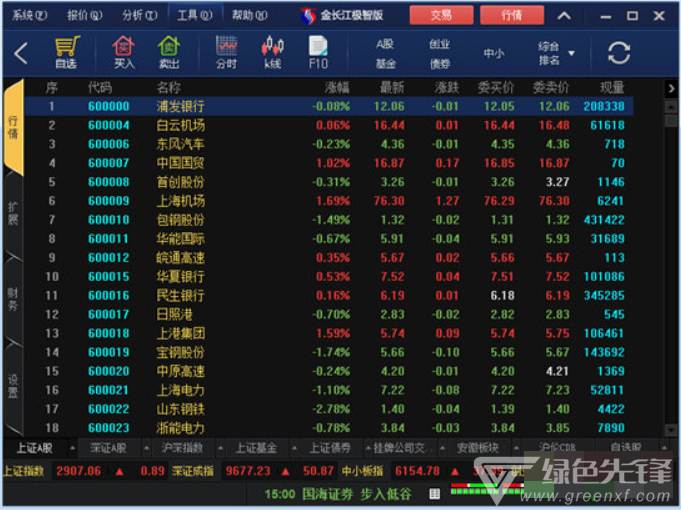This screenshot has width=681, height=510.
Task: Expand the 上证基金 tab arrow
Action: [294, 447]
